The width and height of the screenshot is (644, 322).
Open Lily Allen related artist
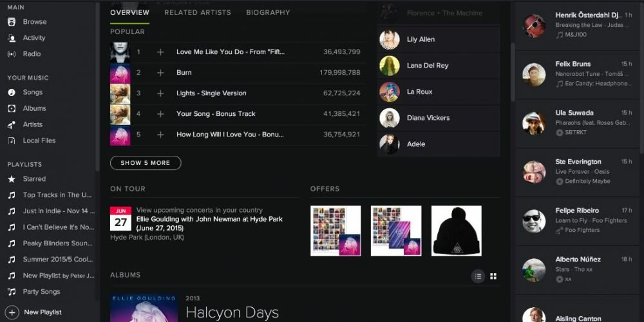438,39
